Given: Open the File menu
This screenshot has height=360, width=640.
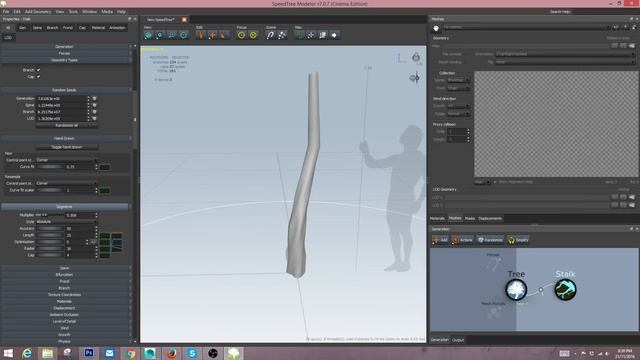Looking at the screenshot, I should [x=6, y=12].
